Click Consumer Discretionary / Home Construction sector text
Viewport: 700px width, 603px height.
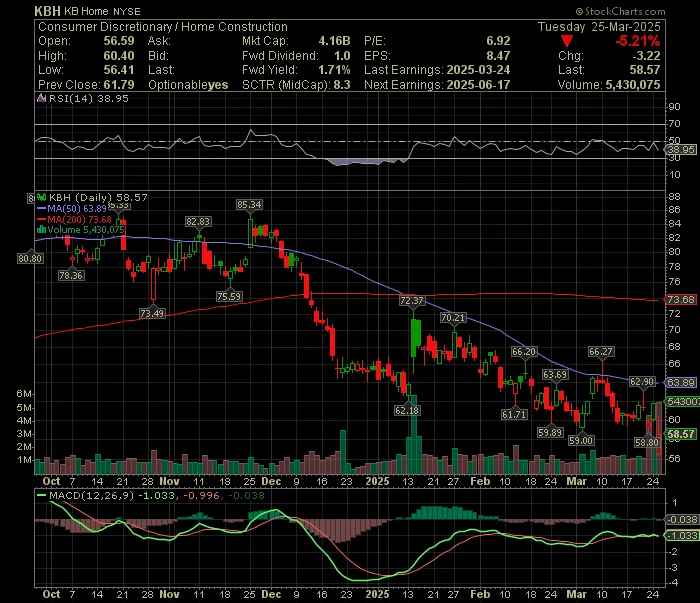pyautogui.click(x=162, y=27)
